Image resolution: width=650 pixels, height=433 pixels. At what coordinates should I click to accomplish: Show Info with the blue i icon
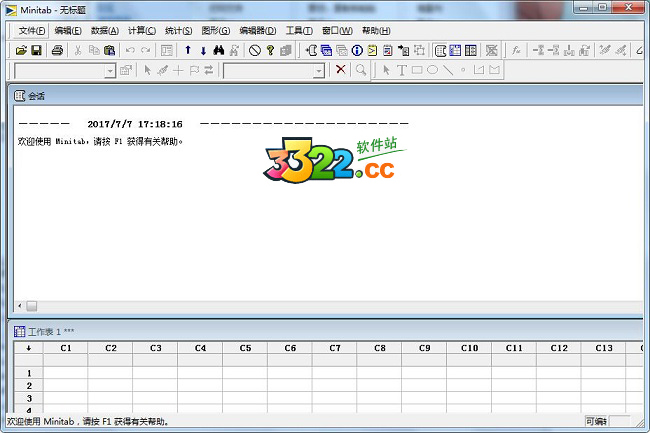pyautogui.click(x=357, y=51)
